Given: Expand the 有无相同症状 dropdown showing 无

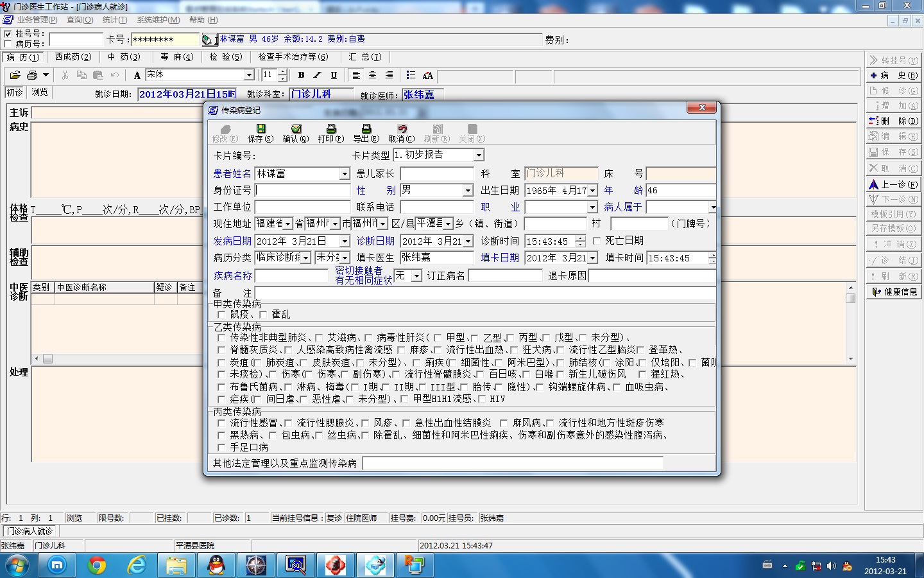Looking at the screenshot, I should (416, 276).
